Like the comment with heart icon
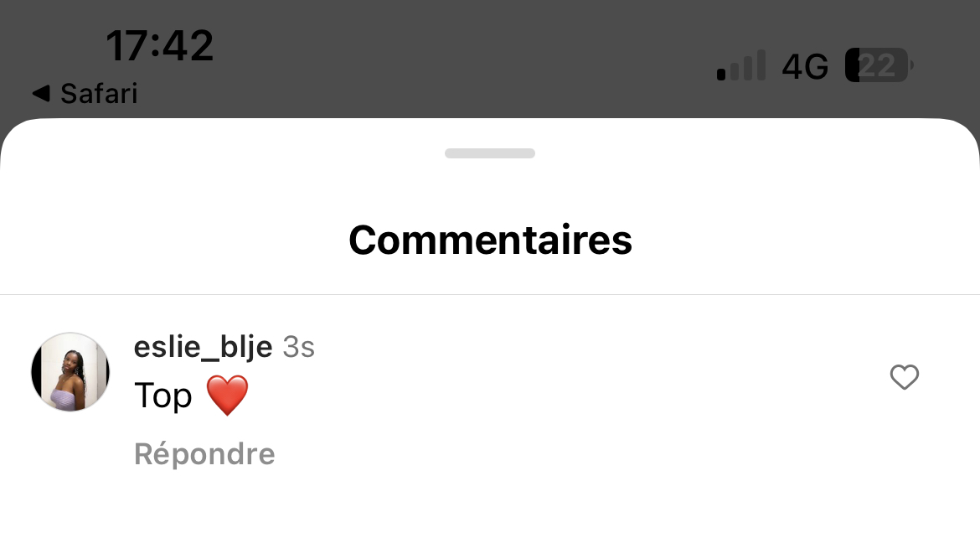The height and width of the screenshot is (538, 980). click(x=905, y=377)
